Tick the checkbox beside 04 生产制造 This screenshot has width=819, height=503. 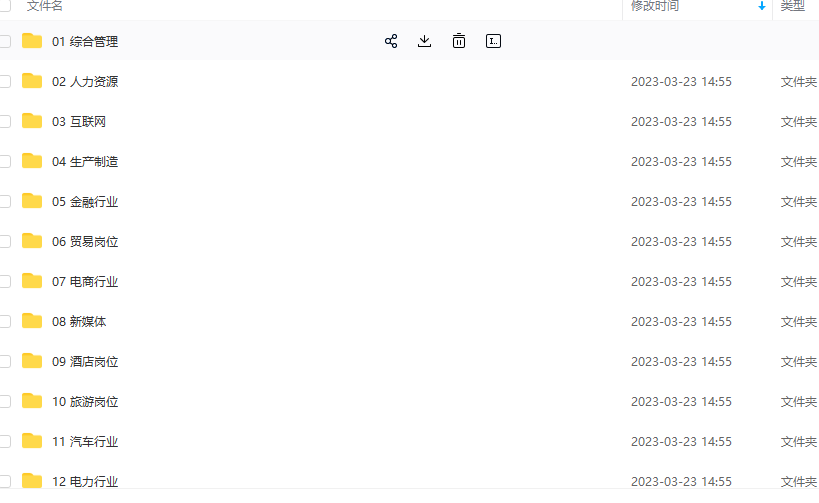pos(4,161)
